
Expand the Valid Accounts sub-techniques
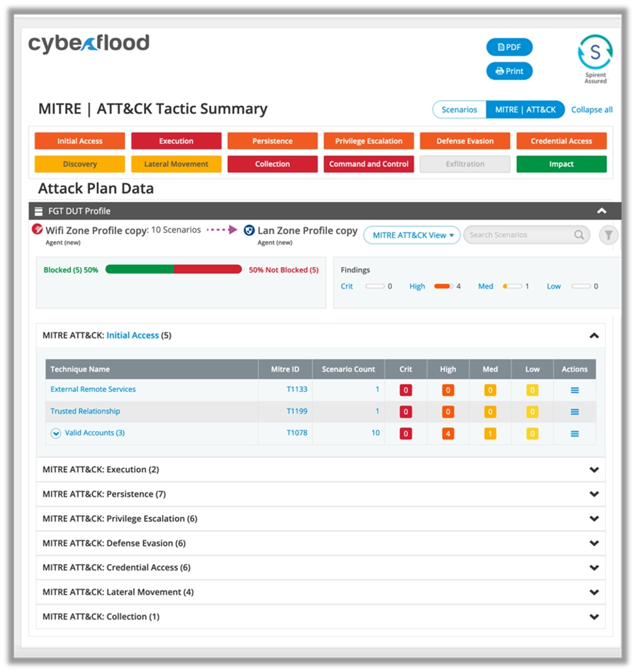[56, 433]
